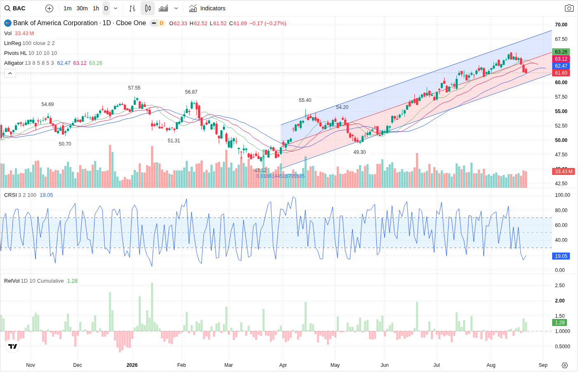The image size is (586, 392).
Task: Click the 70.00 price scale label
Action: pos(561,25)
